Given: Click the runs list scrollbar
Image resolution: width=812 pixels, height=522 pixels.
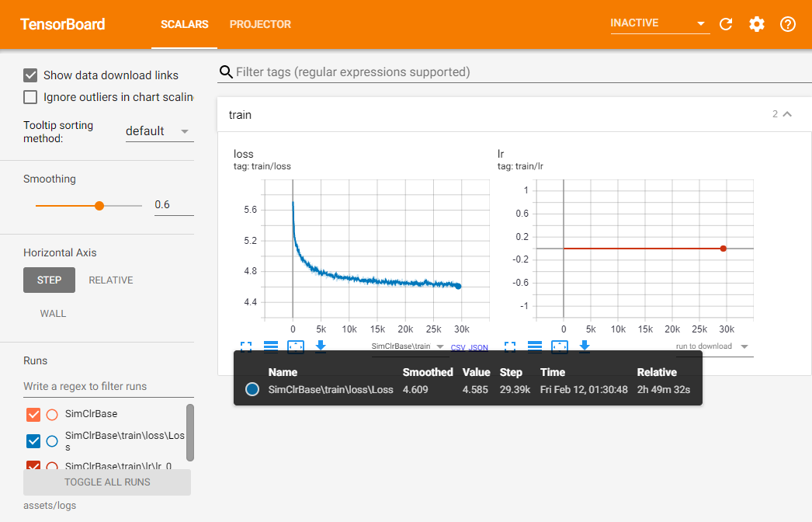Looking at the screenshot, I should coord(190,433).
